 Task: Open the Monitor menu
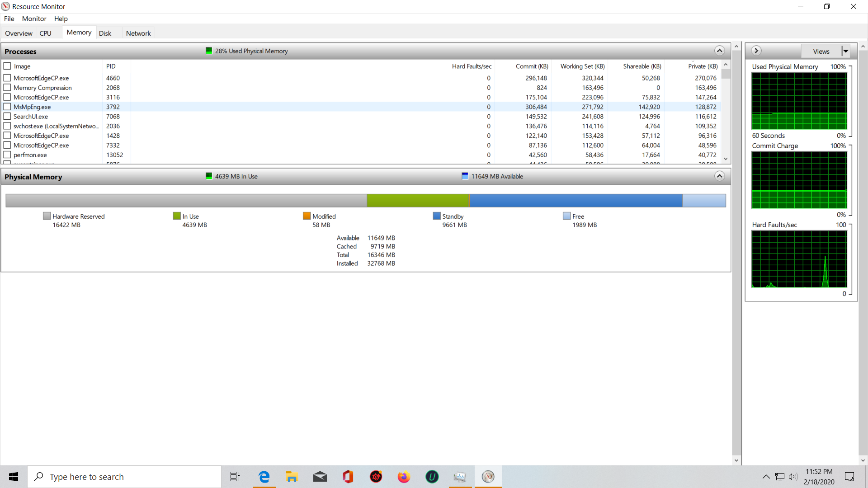(x=34, y=19)
